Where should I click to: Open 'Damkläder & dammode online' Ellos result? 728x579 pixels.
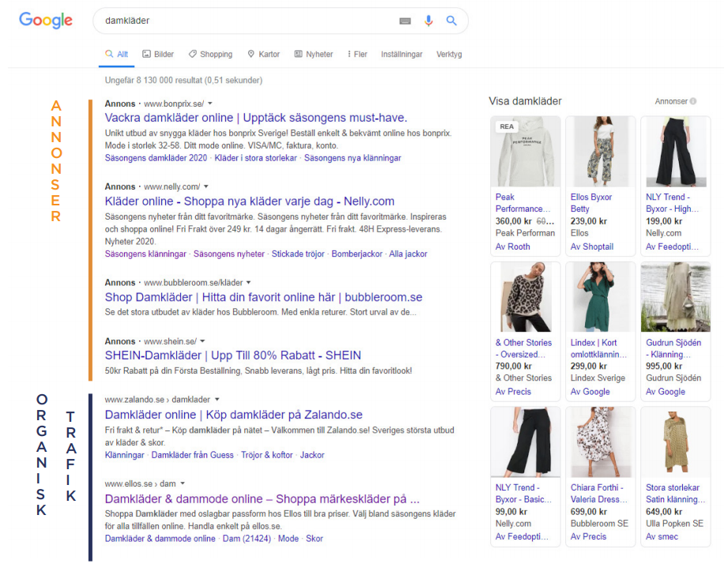(x=262, y=498)
